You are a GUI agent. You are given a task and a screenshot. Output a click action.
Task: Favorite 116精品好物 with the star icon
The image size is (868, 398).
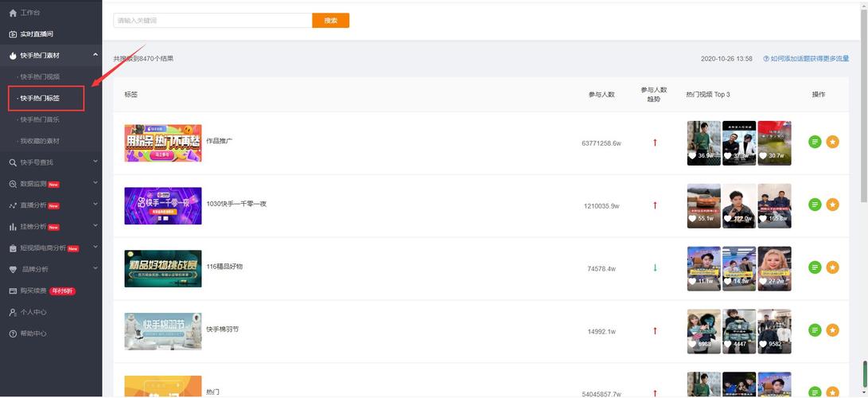[x=832, y=267]
